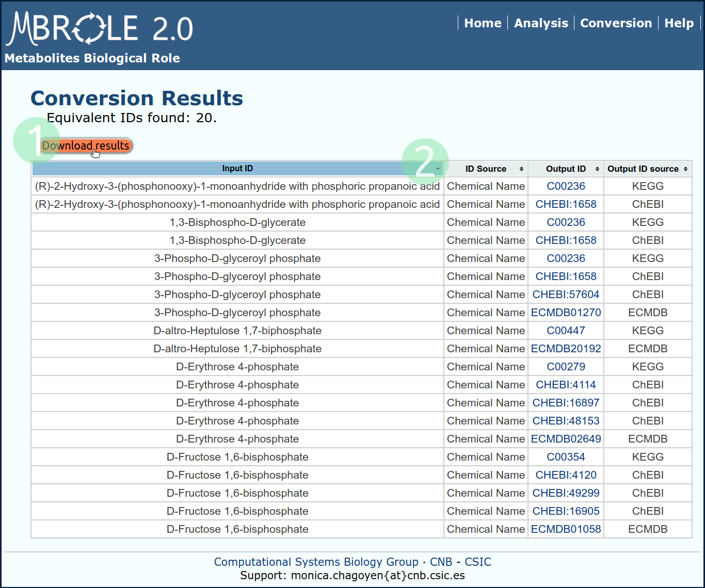Click the Chemical Name cell in the ECMDB01058 row
The width and height of the screenshot is (705, 588).
[486, 529]
